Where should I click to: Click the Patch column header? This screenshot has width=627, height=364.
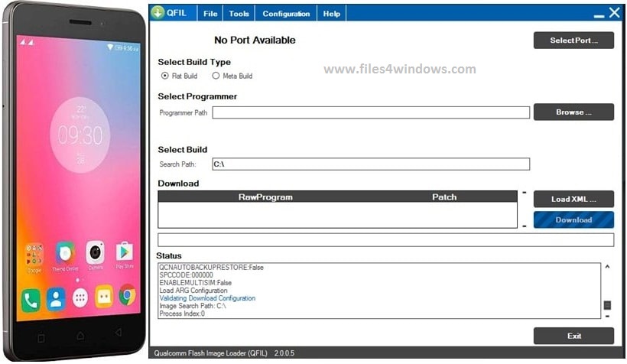[443, 197]
